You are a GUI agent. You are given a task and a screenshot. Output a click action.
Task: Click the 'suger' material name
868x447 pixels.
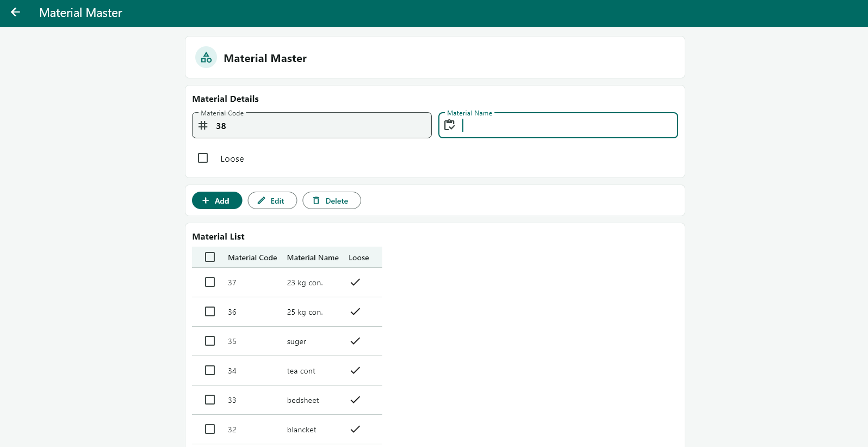pyautogui.click(x=296, y=341)
